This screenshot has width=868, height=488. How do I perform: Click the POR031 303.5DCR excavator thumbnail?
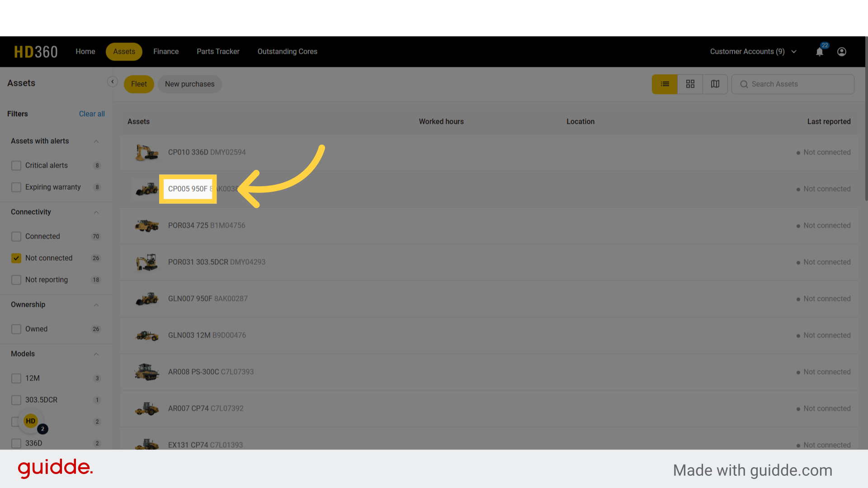click(146, 262)
